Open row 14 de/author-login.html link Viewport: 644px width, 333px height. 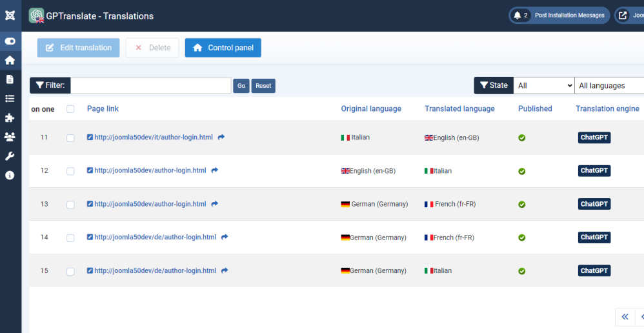pos(156,237)
